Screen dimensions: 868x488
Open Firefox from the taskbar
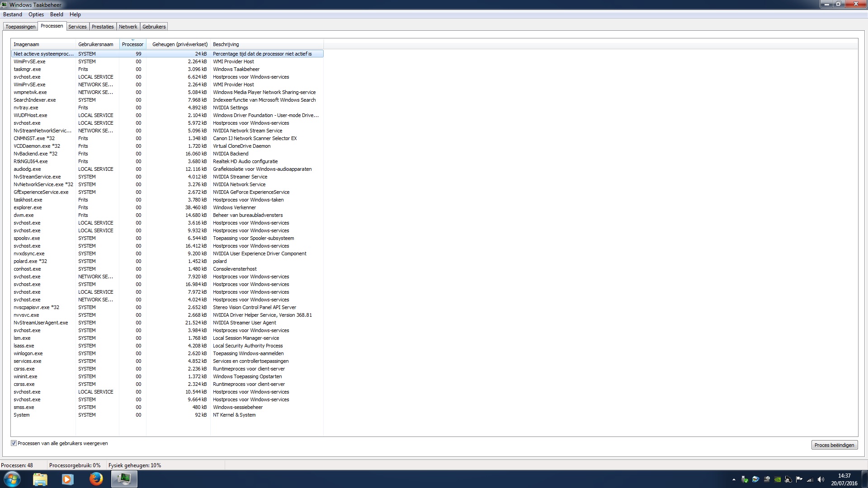(96, 479)
